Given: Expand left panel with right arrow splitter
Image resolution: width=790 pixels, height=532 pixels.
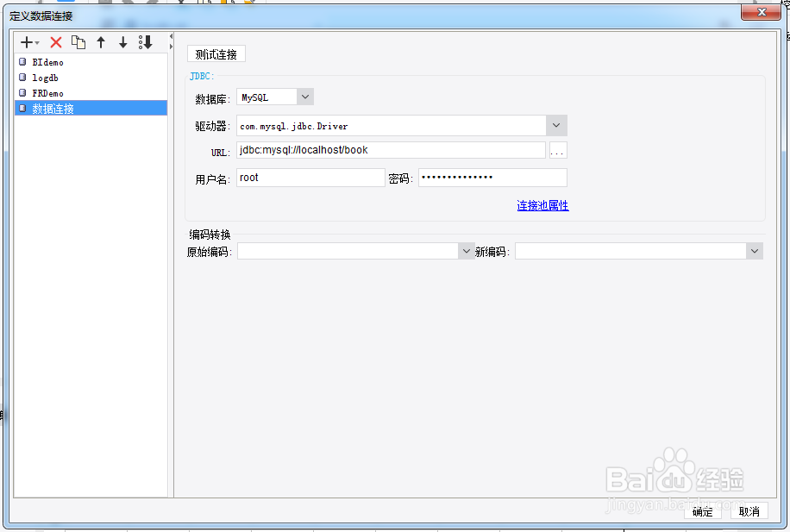Looking at the screenshot, I should [x=171, y=47].
